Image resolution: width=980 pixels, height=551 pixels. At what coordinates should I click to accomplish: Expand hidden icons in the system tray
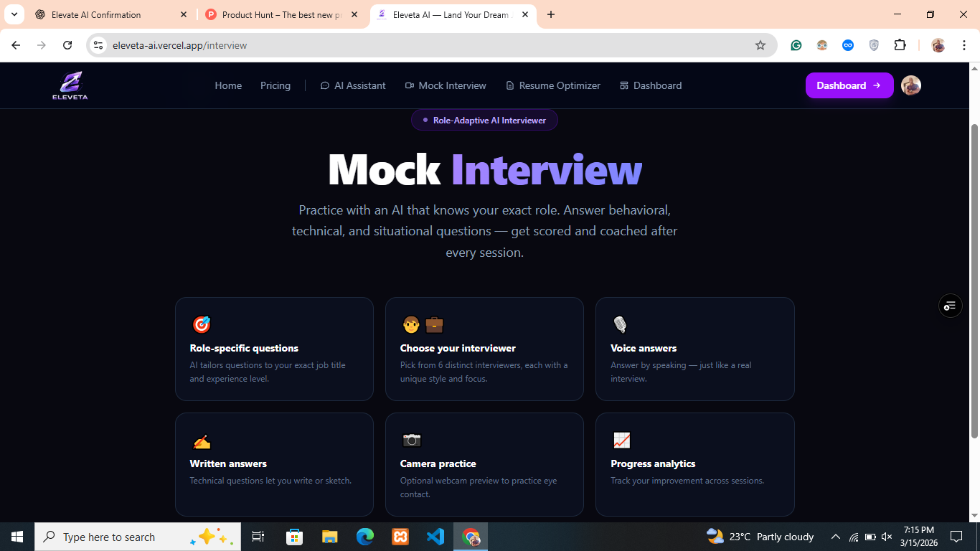coord(835,536)
